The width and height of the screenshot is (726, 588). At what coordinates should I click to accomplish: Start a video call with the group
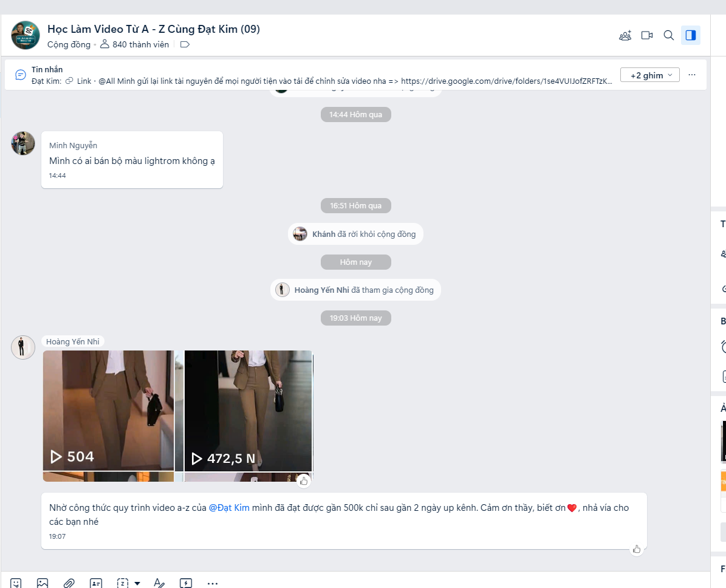(647, 35)
